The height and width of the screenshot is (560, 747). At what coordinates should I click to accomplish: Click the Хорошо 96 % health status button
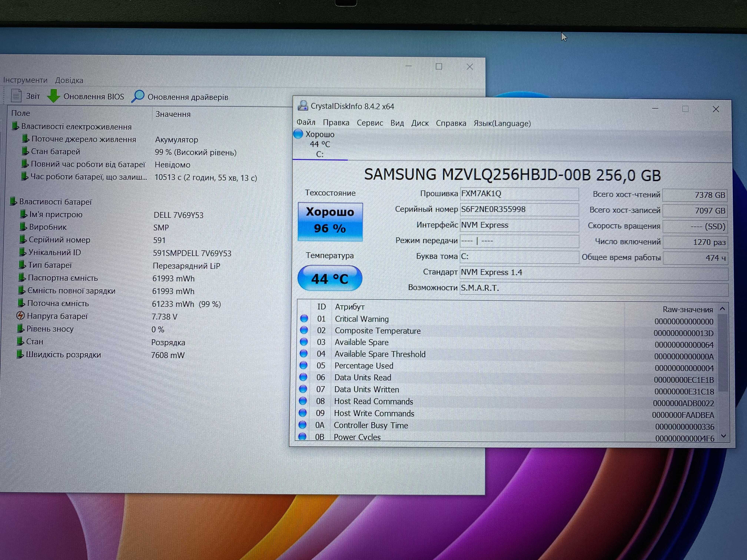click(330, 222)
